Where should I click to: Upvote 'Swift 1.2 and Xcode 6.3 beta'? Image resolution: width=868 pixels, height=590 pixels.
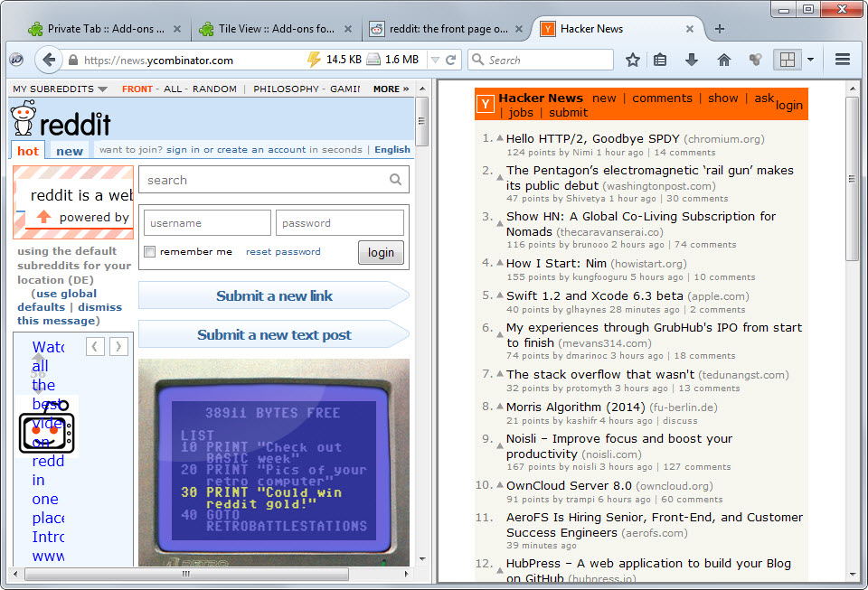499,295
